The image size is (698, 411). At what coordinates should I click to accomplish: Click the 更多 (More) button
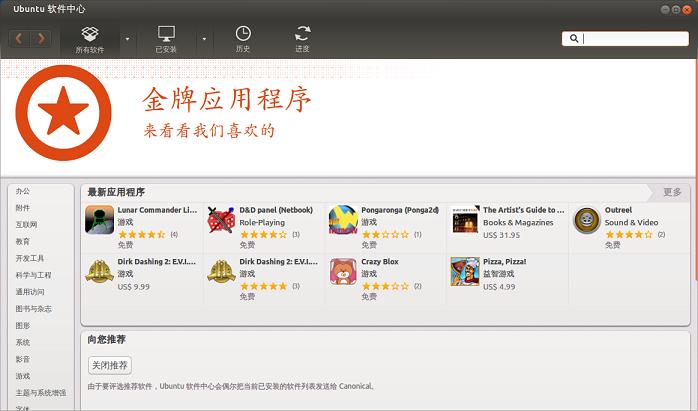(672, 192)
